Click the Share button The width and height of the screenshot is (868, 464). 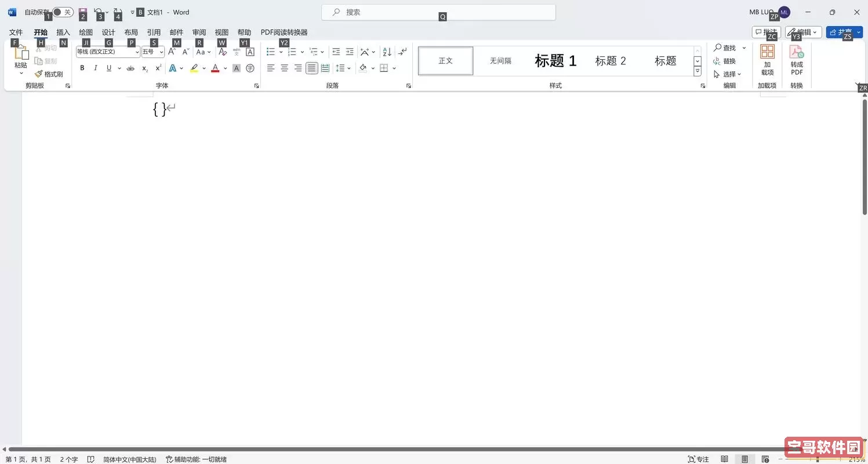pyautogui.click(x=844, y=32)
